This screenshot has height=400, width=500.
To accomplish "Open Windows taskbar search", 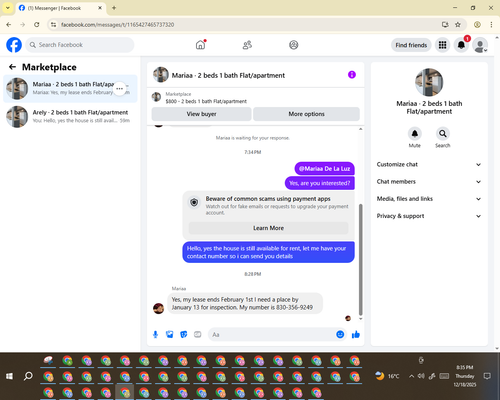I will [28, 376].
